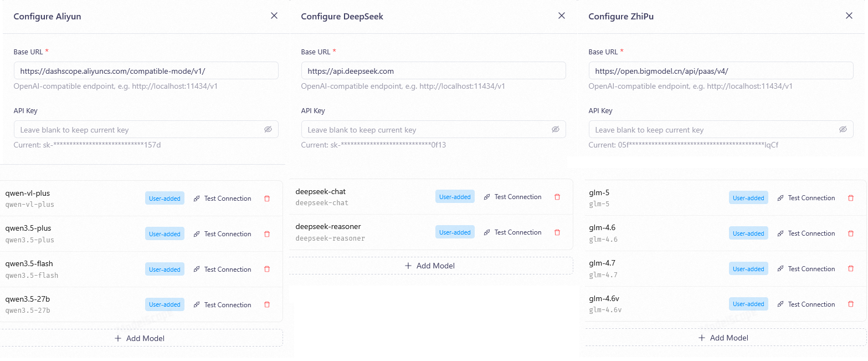Delete the qwen-vl-plus model
The width and height of the screenshot is (868, 361).
click(267, 199)
